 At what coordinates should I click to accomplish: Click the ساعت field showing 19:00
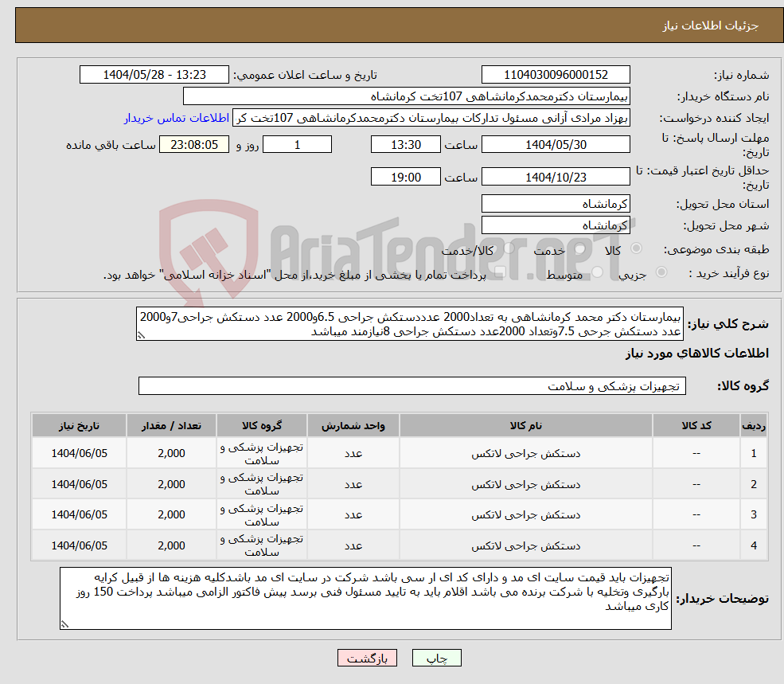click(406, 176)
